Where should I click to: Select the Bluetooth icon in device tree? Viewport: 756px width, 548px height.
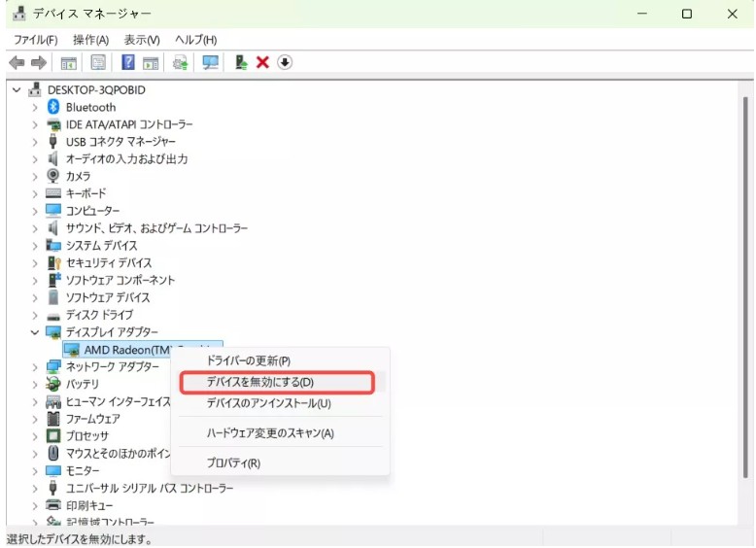pos(54,107)
